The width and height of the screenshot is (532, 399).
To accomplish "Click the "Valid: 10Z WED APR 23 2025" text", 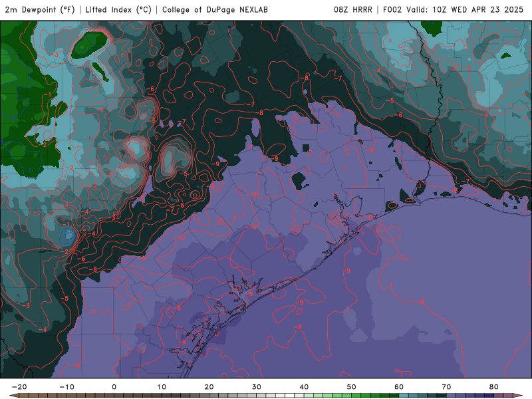I will click(x=465, y=10).
